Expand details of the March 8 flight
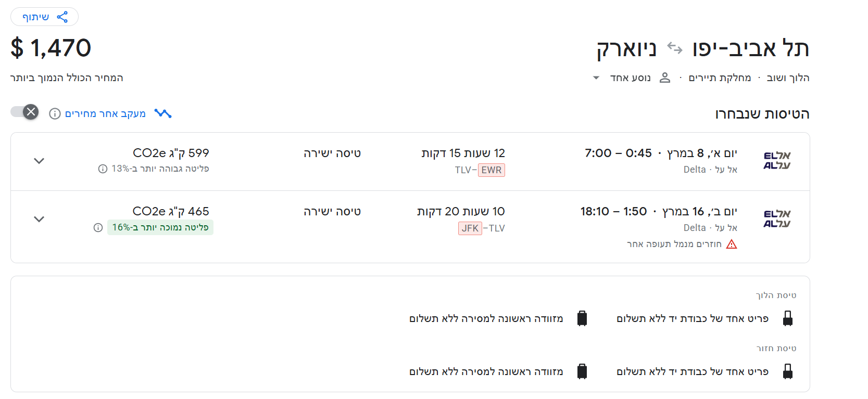This screenshot has height=399, width=868. point(39,161)
